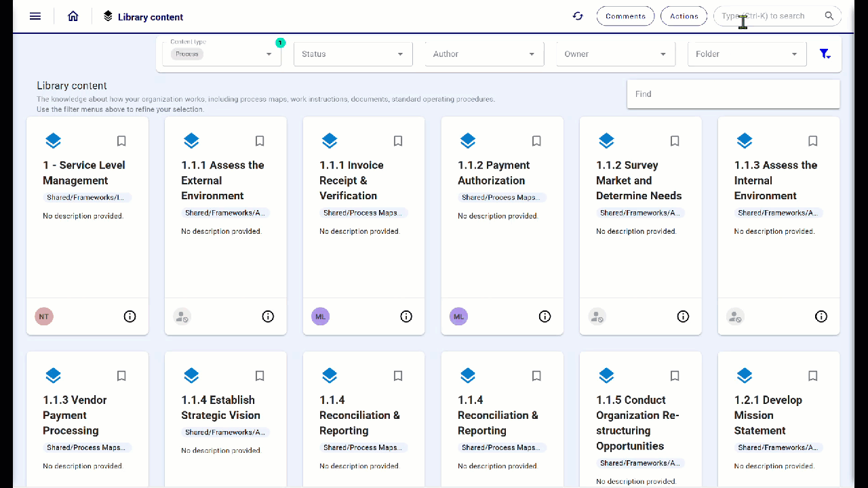Go to home via house icon
The height and width of the screenshot is (488, 868).
[x=73, y=16]
